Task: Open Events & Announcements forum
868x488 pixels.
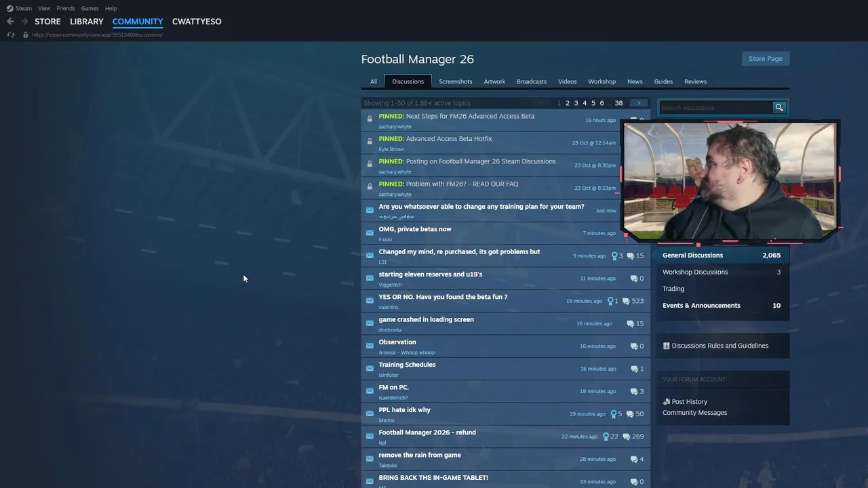Action: click(722, 305)
